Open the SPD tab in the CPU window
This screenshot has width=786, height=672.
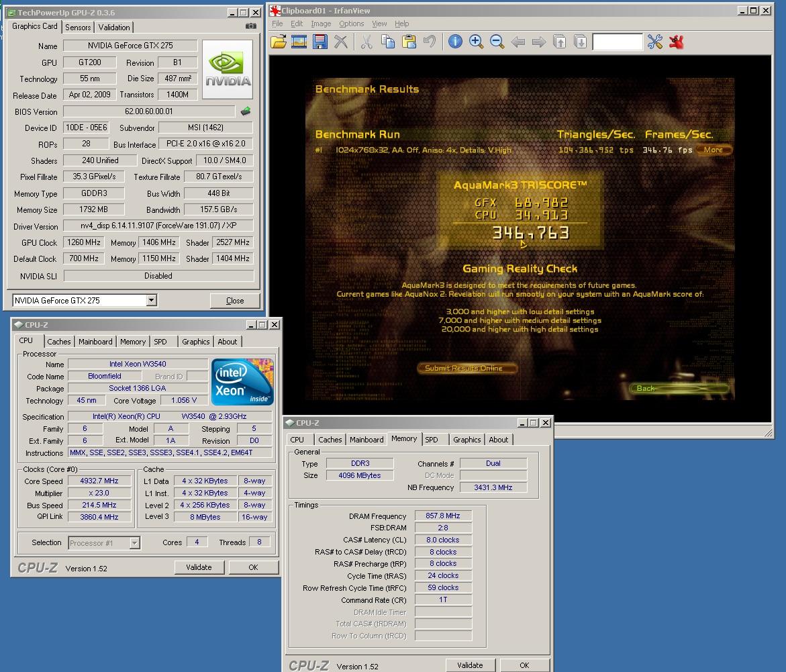pos(160,342)
